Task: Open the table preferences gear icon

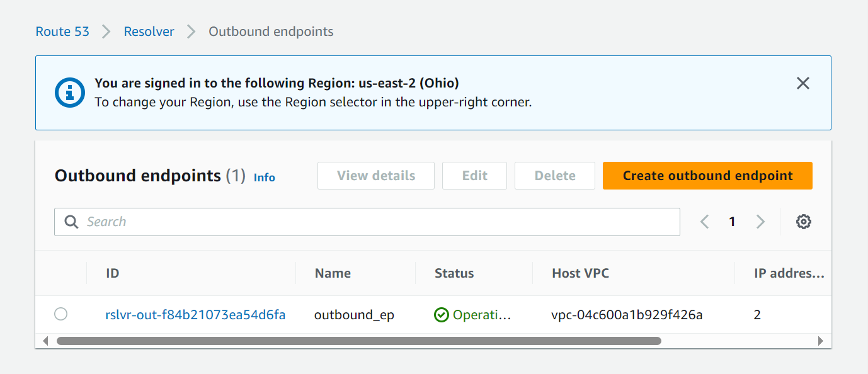Action: (803, 222)
